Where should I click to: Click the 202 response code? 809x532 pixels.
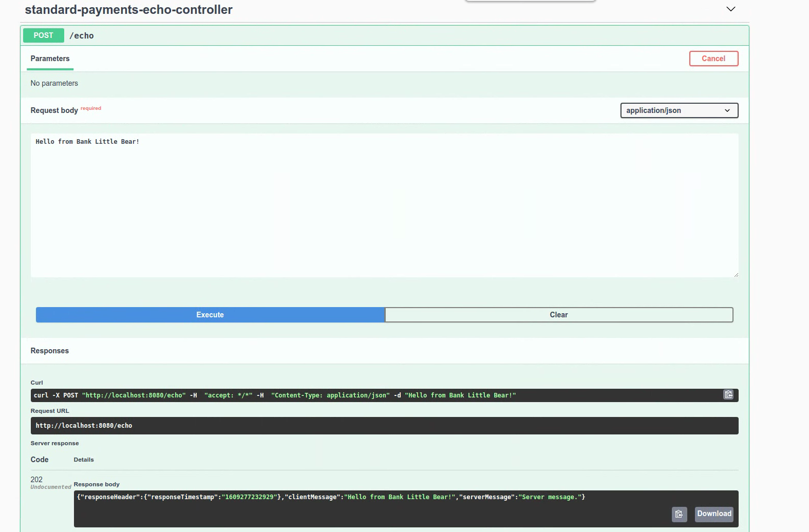(x=36, y=480)
